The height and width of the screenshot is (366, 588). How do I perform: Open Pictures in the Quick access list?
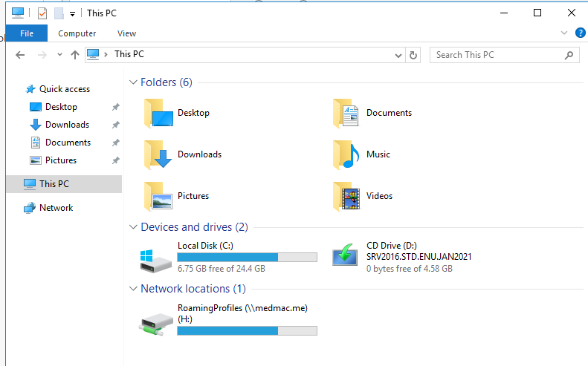61,160
